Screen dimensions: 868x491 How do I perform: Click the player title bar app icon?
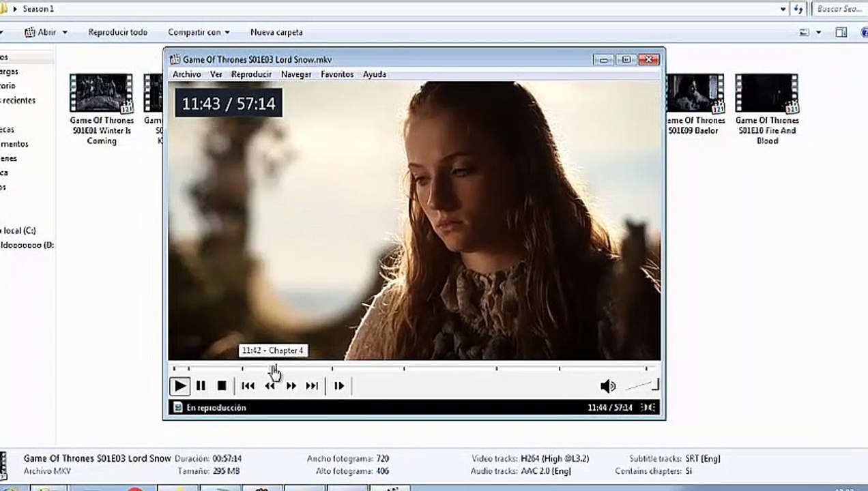[175, 59]
